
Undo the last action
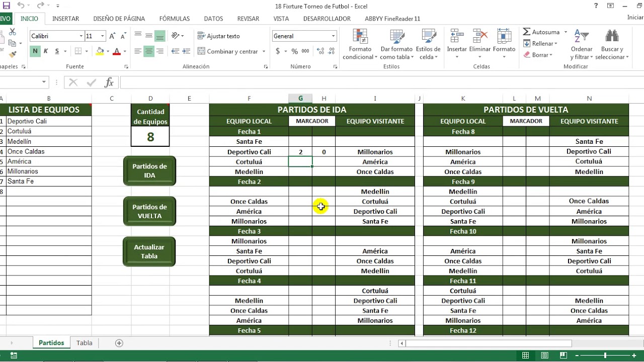point(21,6)
